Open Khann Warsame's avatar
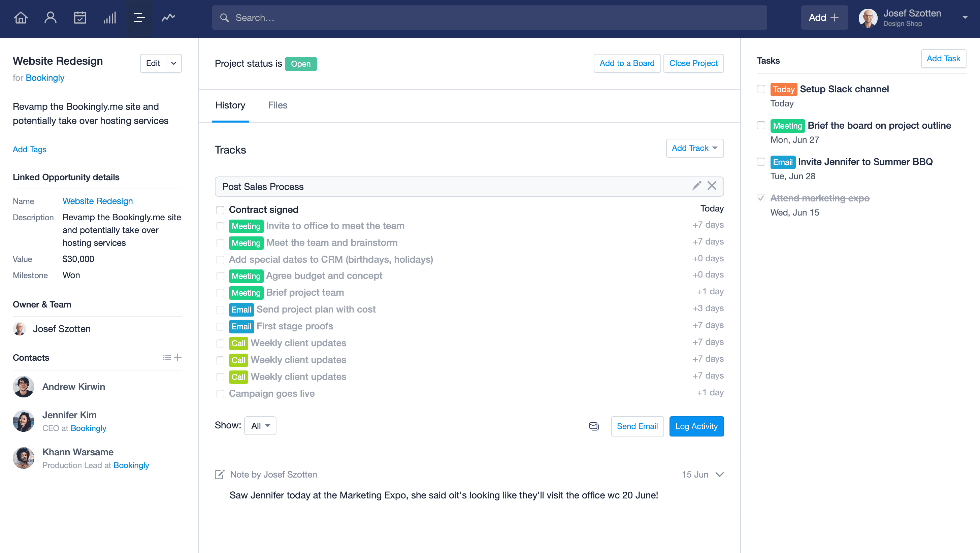This screenshot has width=980, height=553. 24,458
